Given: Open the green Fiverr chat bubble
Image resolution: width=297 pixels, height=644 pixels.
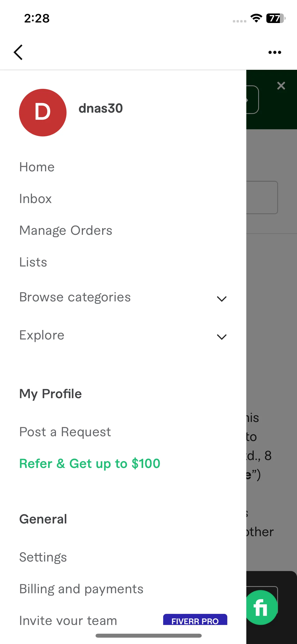Looking at the screenshot, I should point(261,608).
